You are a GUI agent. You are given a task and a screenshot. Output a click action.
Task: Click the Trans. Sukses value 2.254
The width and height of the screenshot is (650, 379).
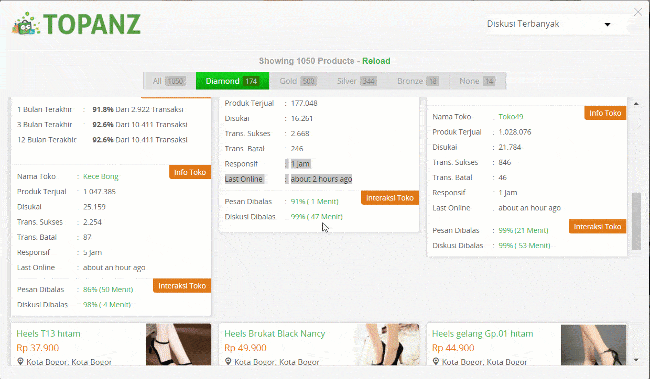click(x=92, y=222)
